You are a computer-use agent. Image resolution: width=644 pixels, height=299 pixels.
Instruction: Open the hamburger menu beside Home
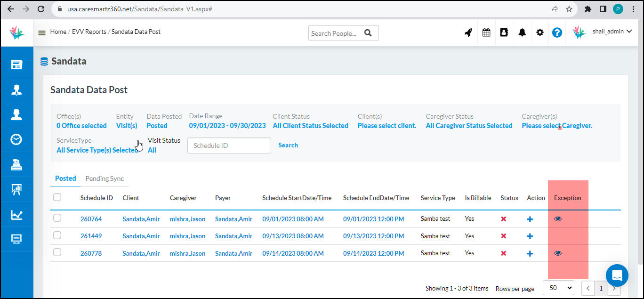[41, 32]
